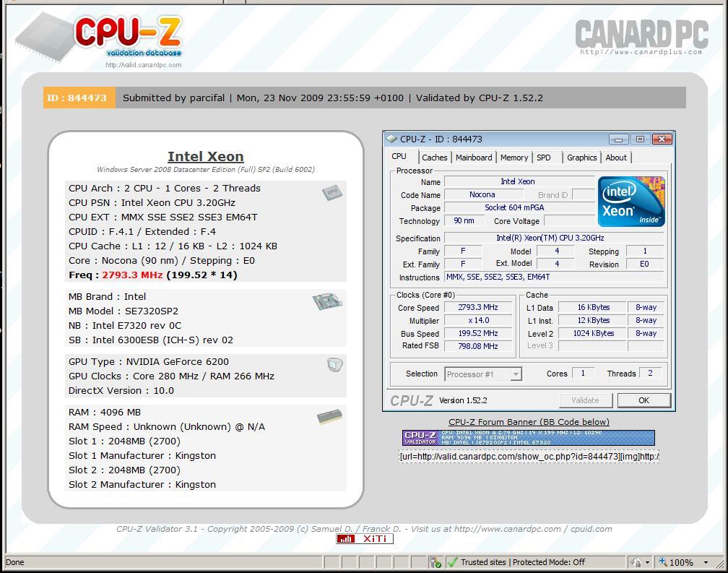Click the zoom magnifier icon
728x573 pixels.
pos(663,562)
